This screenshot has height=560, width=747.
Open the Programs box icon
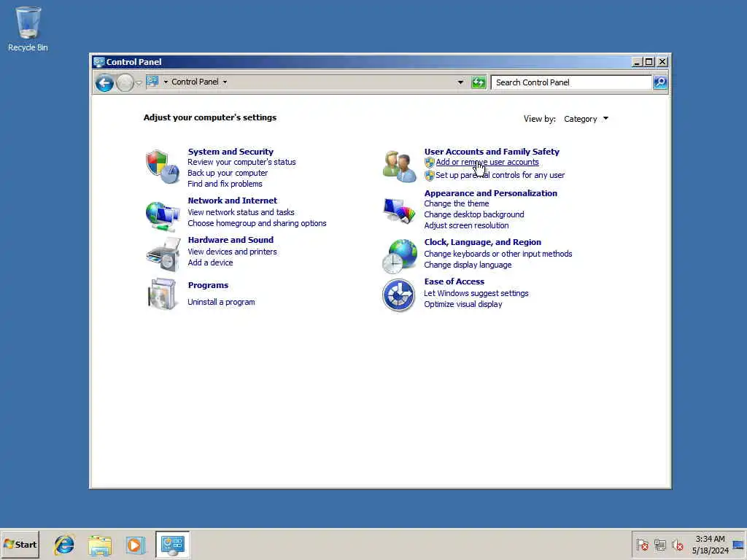tap(163, 294)
